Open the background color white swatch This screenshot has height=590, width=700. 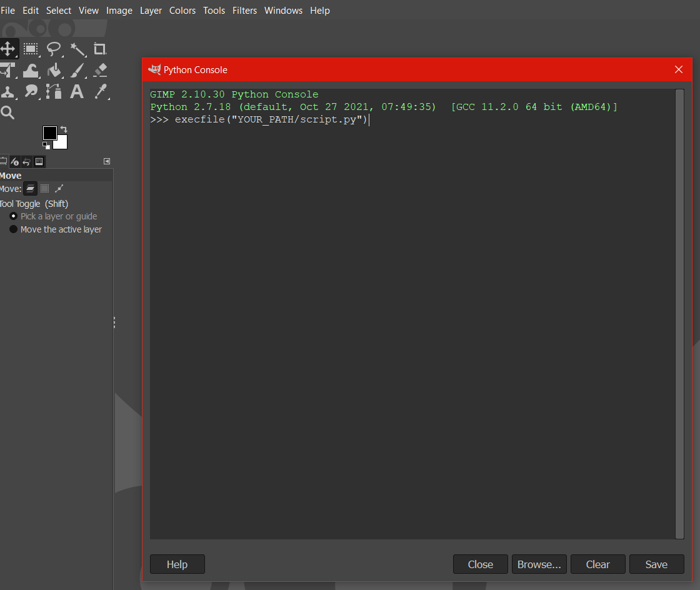pyautogui.click(x=62, y=143)
